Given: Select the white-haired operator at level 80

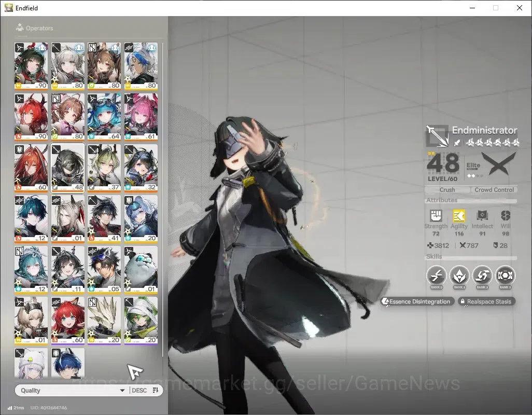Looking at the screenshot, I should coord(68,66).
